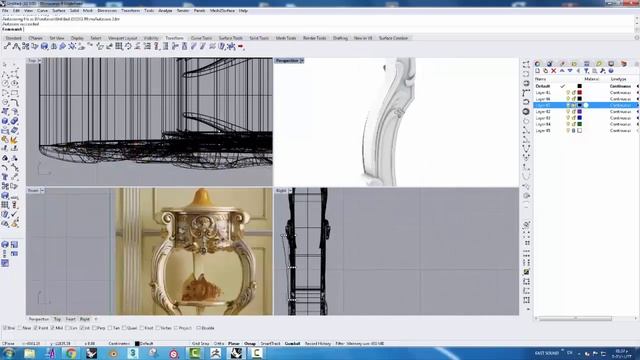Select the Polyline tool in left sidebar
Image resolution: width=640 pixels, height=360 pixels.
click(5, 74)
